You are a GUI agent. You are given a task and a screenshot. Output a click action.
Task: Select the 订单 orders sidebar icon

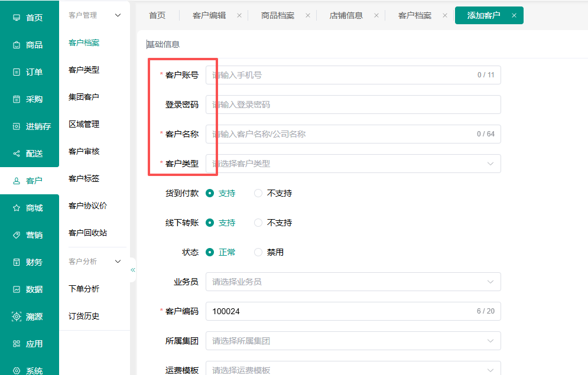(17, 72)
